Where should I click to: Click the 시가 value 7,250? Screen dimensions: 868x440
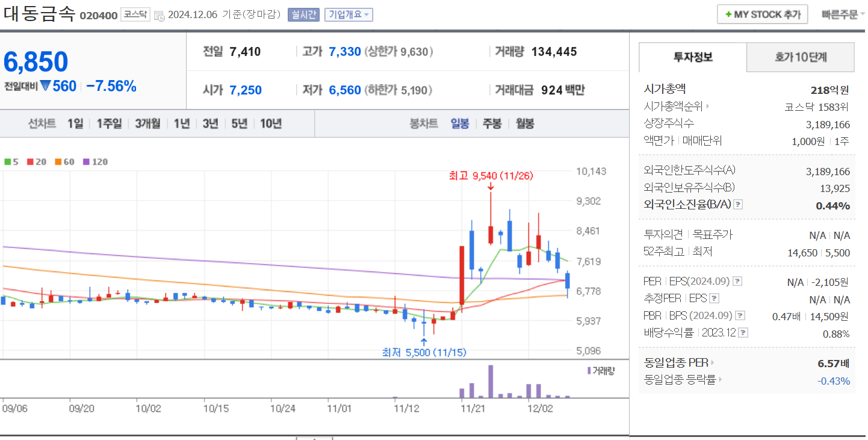(246, 90)
